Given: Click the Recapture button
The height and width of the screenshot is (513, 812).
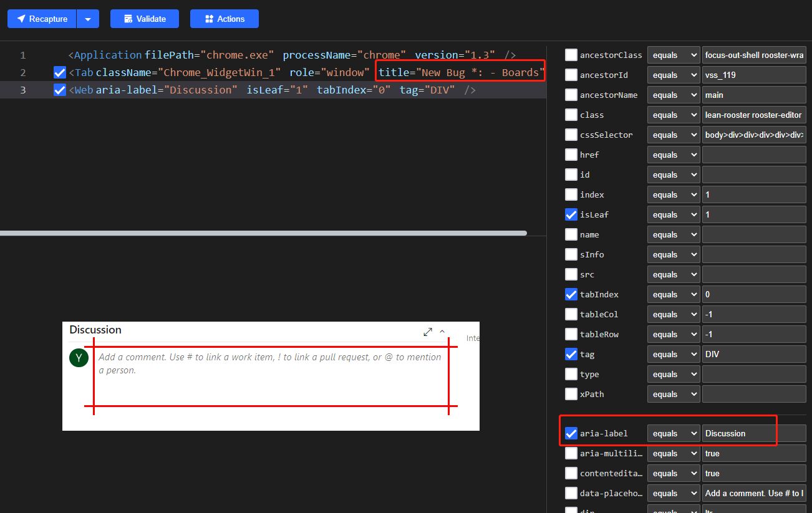Looking at the screenshot, I should pyautogui.click(x=42, y=19).
